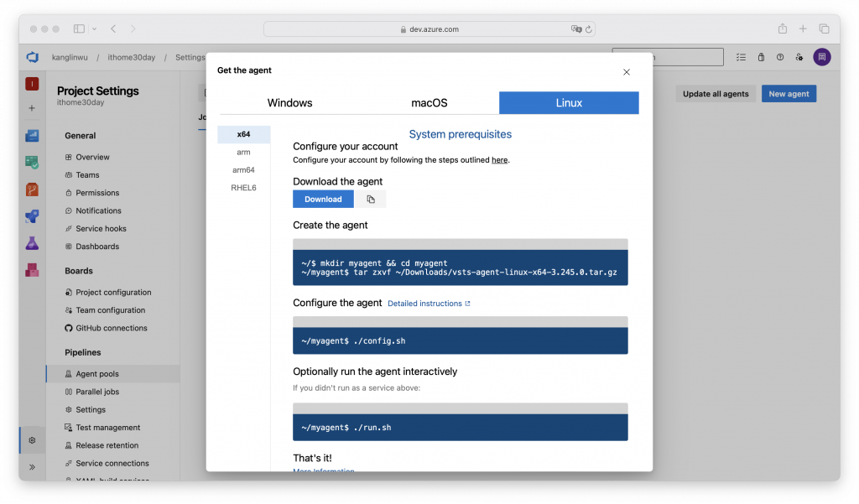This screenshot has height=504, width=859.
Task: Open the Overview icon in left rail
Action: (32, 135)
